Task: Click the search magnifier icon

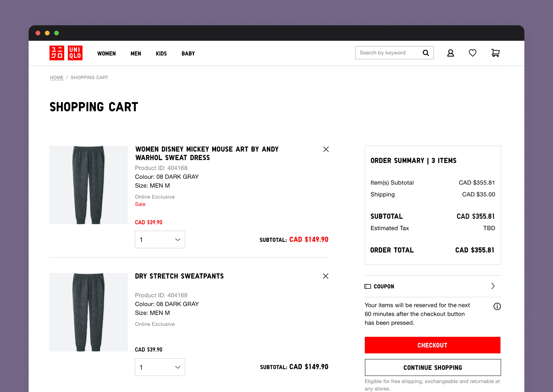Action: 426,53
